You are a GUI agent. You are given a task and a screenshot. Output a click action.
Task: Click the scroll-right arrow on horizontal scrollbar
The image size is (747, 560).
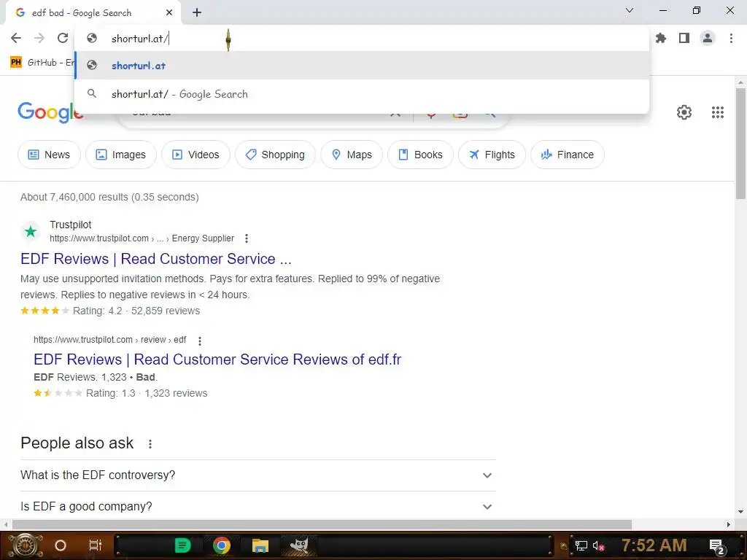pos(729,525)
